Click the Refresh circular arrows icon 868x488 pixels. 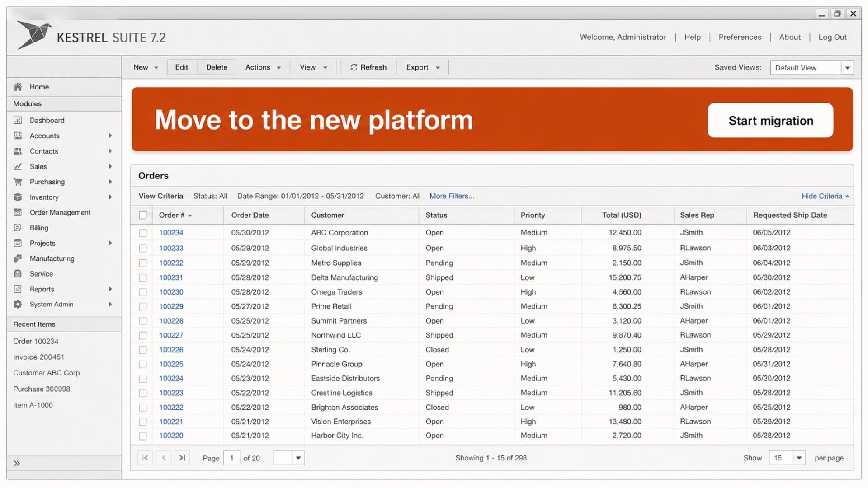click(x=354, y=67)
